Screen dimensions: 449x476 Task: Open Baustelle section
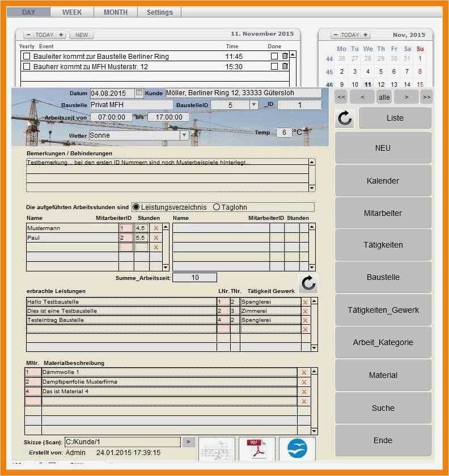(383, 277)
